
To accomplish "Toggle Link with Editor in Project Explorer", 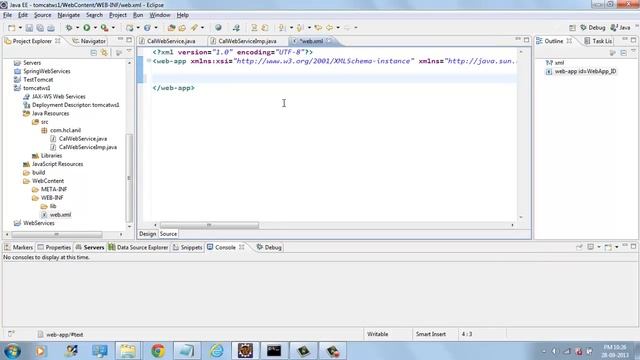I will coord(104,53).
